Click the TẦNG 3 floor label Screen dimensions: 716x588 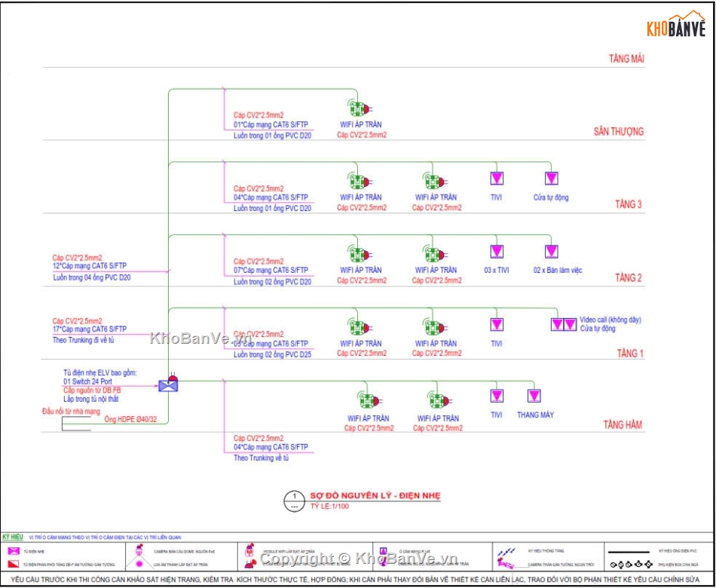pos(629,204)
